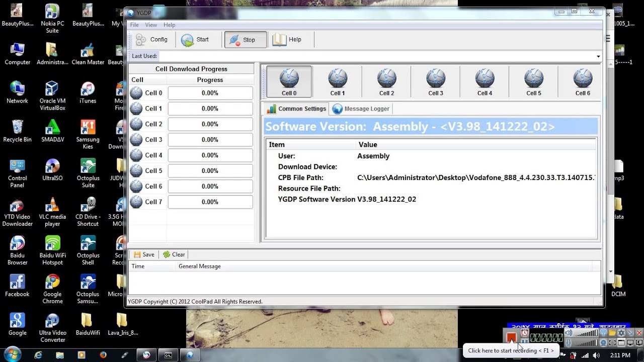Open Samsung Kies desktop icon
Screen dimensions: 644x362
88,134
